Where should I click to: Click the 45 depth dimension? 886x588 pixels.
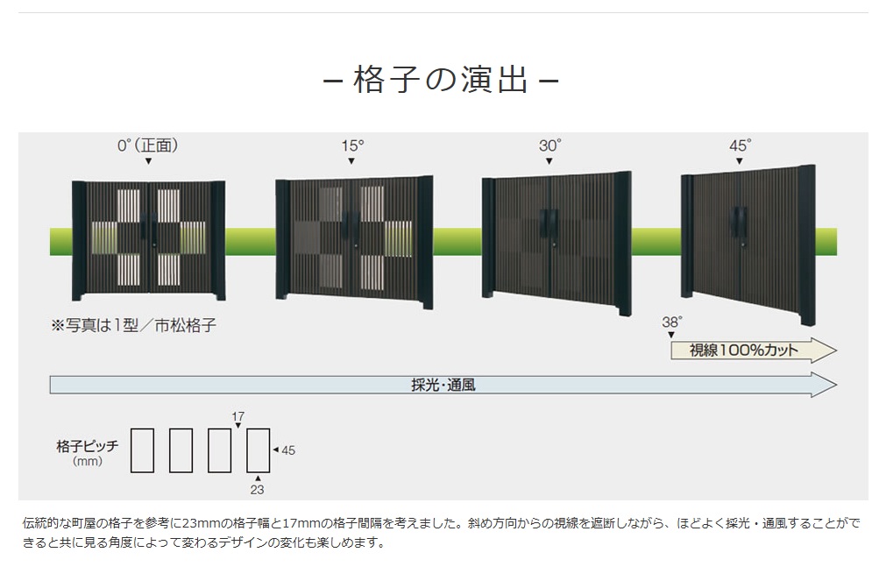coord(288,450)
